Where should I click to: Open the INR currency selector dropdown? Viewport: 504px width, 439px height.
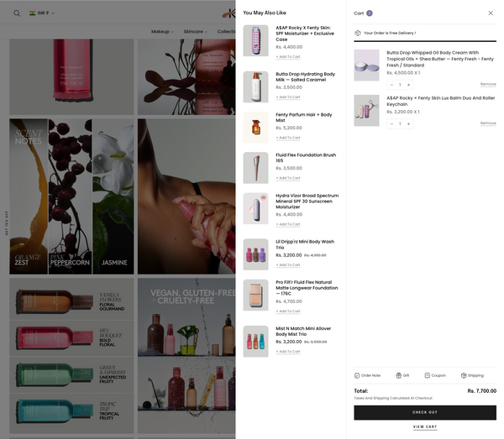click(x=42, y=13)
